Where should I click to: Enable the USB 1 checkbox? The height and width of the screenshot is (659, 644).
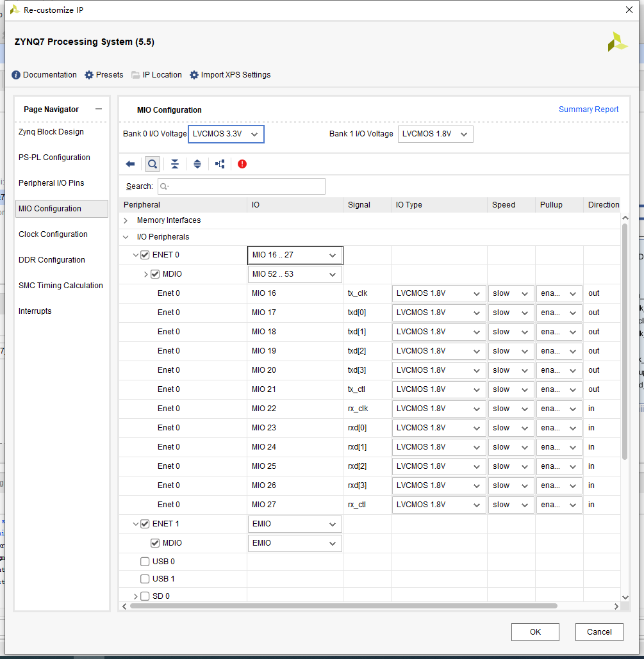(x=145, y=579)
